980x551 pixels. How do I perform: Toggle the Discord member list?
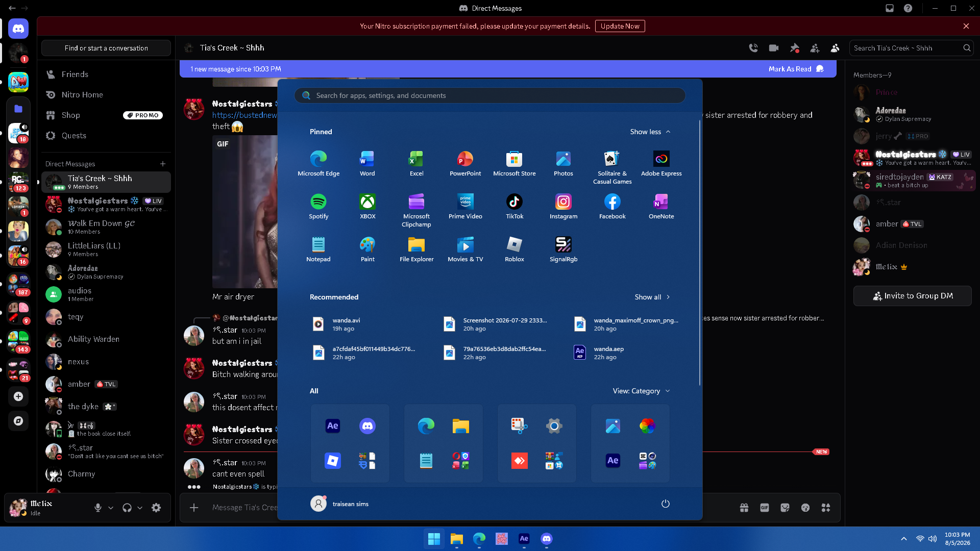[835, 48]
